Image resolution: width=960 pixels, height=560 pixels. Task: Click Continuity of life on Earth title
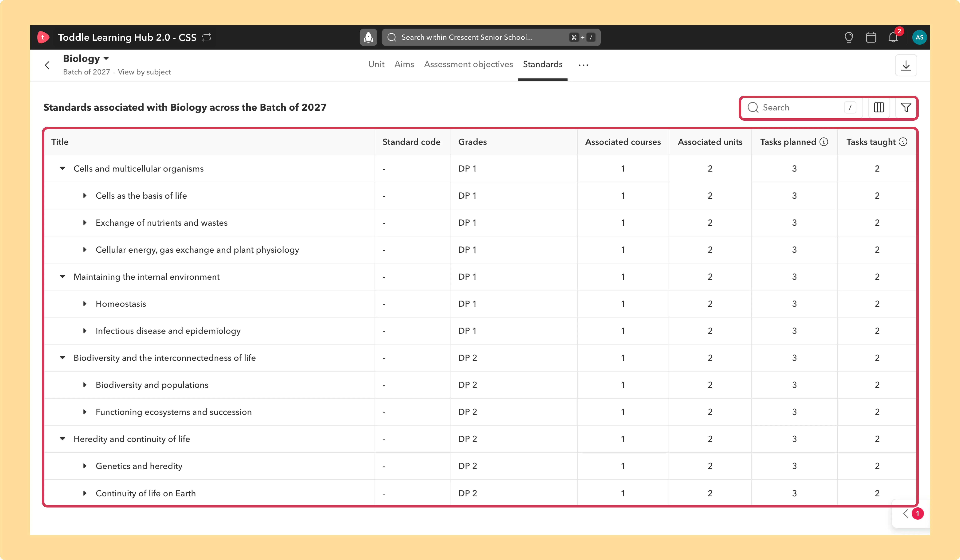tap(145, 493)
